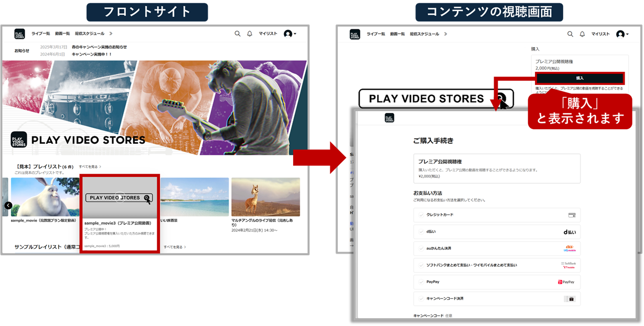This screenshot has width=644, height=326.
Task: Open マイリスト in the front site header
Action: pyautogui.click(x=268, y=34)
